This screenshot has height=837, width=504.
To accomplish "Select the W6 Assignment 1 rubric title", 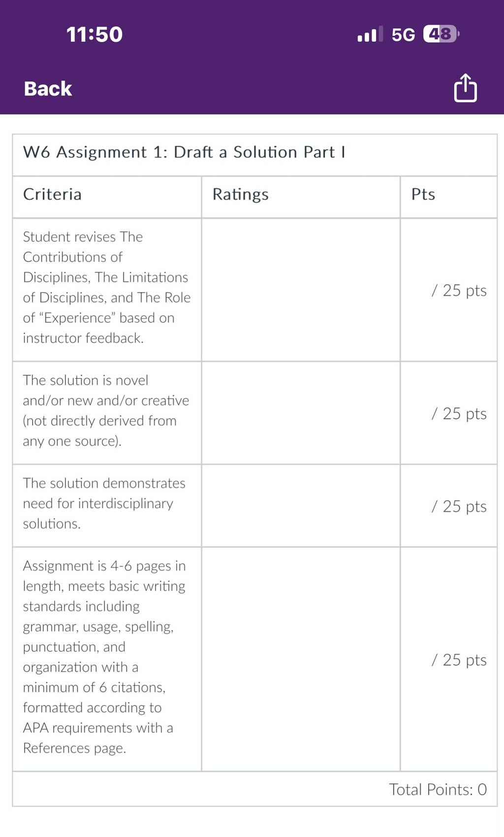I will pos(184,152).
